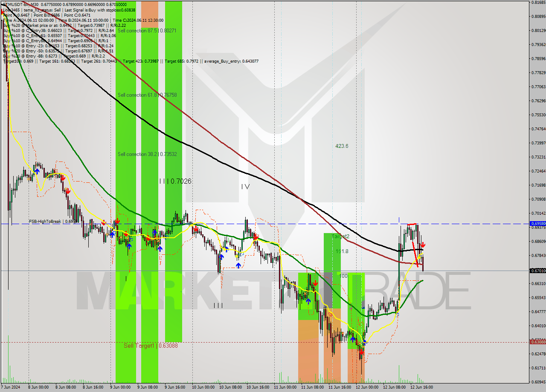Click the 'Time C:2024.06.11 12:30:00' text
The image size is (546, 392).
pyautogui.click(x=138, y=20)
